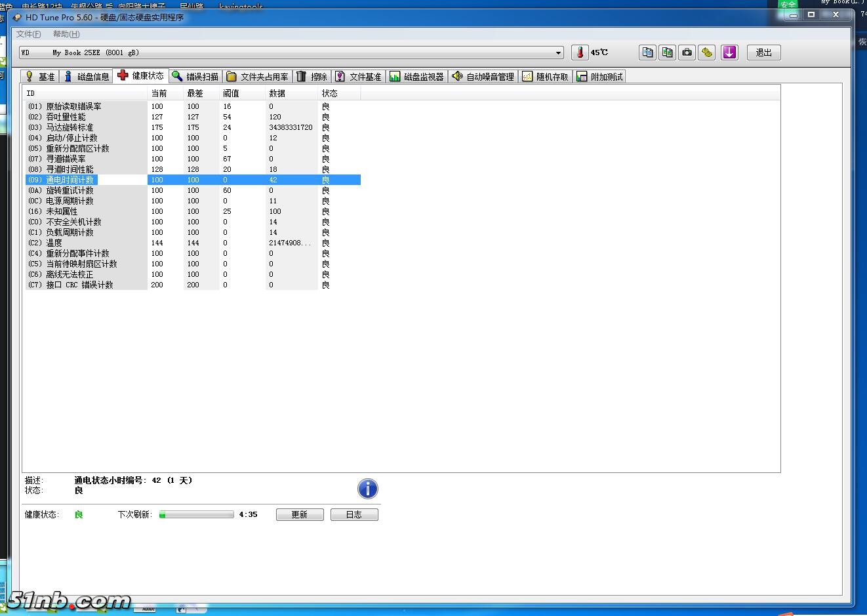
Task: Click the copy text to clipboard icon
Action: pos(647,52)
